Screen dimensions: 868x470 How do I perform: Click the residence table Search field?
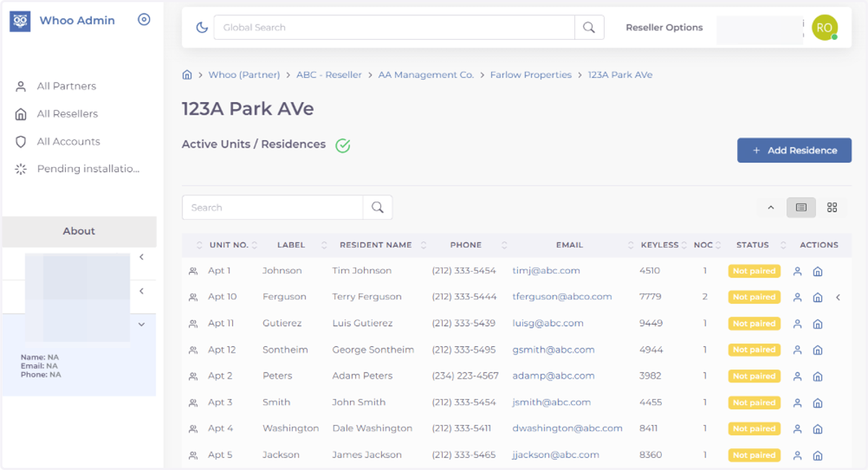(273, 208)
